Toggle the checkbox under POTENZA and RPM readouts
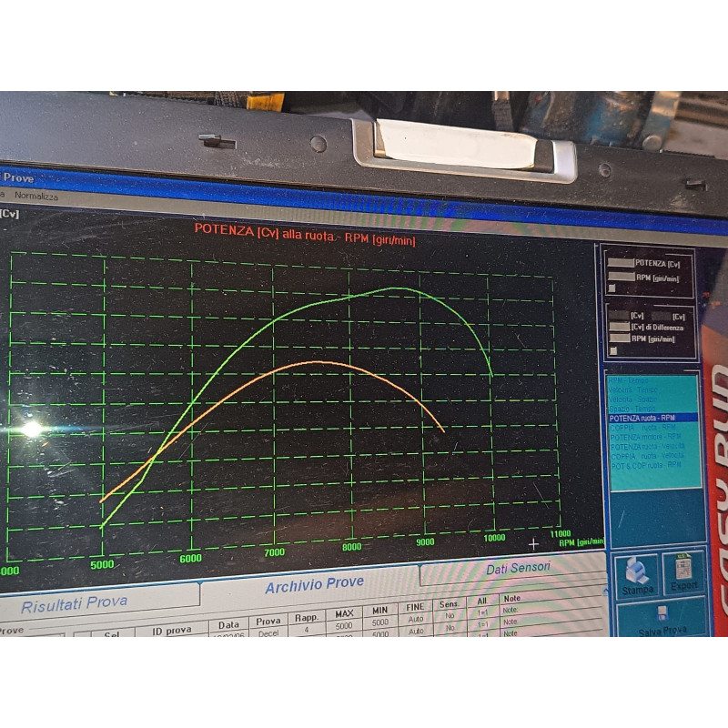This screenshot has width=728, height=728. coord(612,288)
